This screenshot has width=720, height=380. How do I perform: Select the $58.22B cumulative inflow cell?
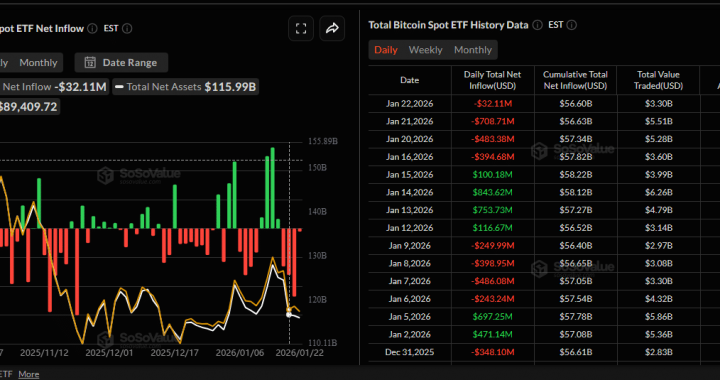tap(575, 174)
